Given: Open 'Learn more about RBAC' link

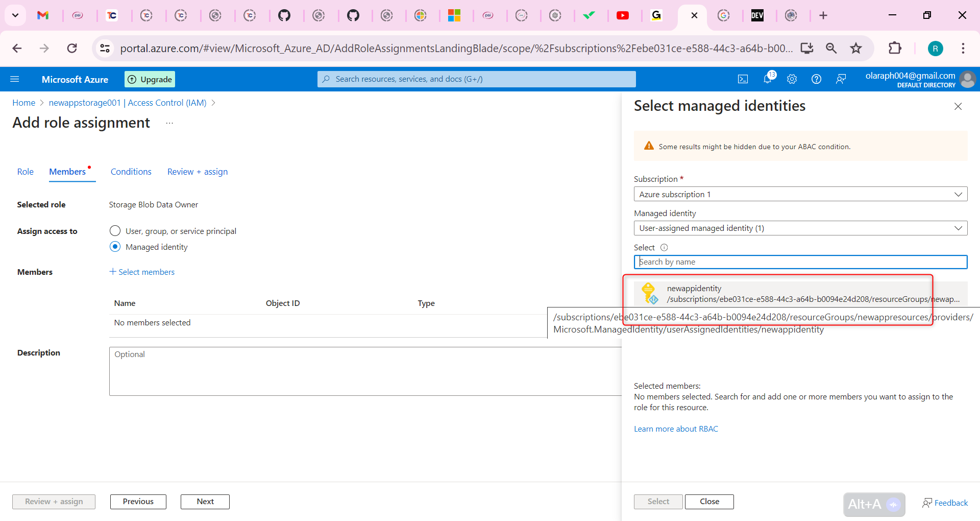Looking at the screenshot, I should (676, 429).
